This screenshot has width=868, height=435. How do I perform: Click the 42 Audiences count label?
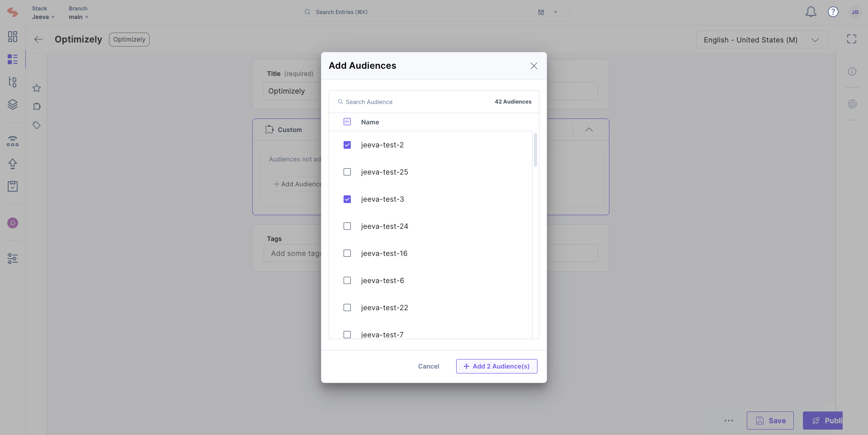[513, 102]
